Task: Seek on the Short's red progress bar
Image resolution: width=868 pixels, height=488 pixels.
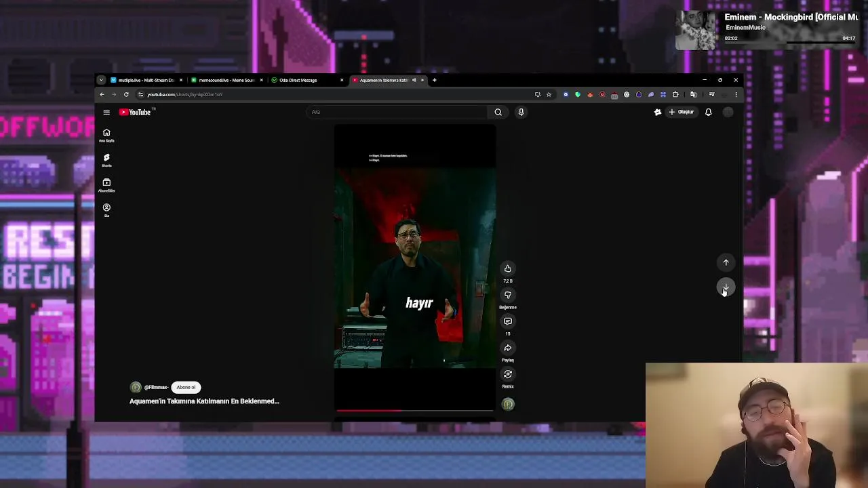Action: pyautogui.click(x=414, y=410)
